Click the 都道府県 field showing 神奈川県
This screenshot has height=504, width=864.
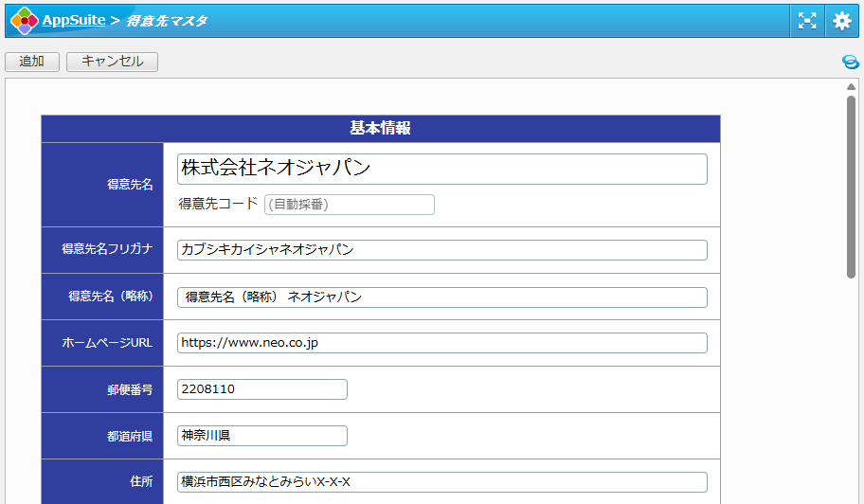261,436
